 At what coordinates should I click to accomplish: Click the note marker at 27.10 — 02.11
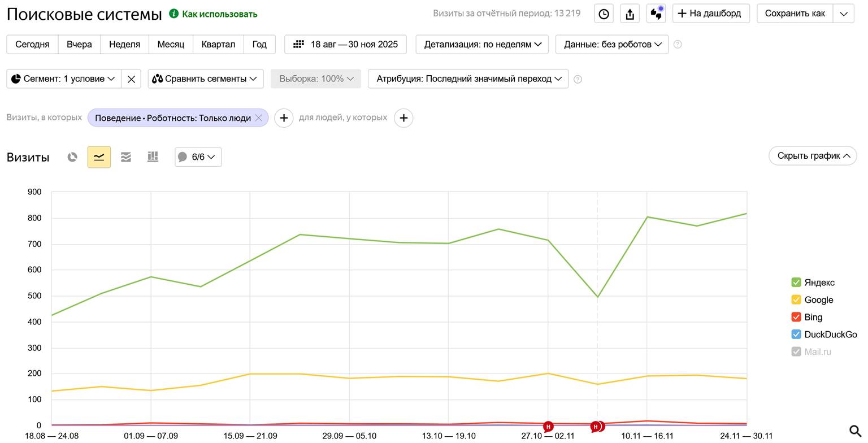coord(548,427)
